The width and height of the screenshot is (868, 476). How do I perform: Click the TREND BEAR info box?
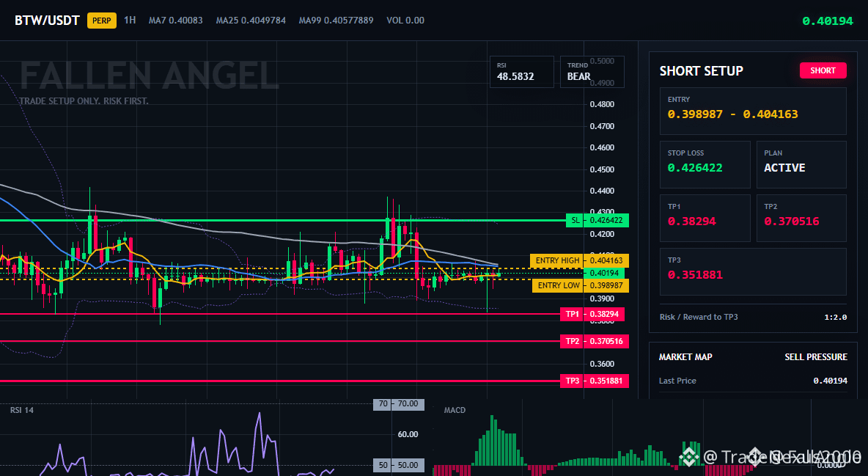(592, 71)
